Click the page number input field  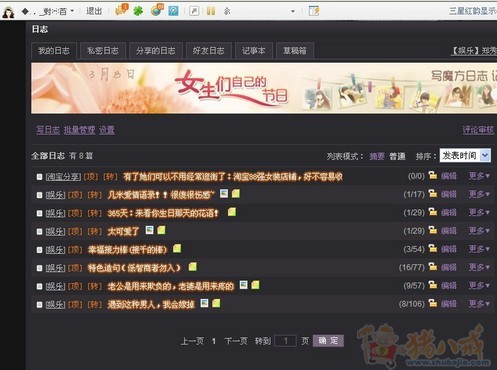coord(285,341)
